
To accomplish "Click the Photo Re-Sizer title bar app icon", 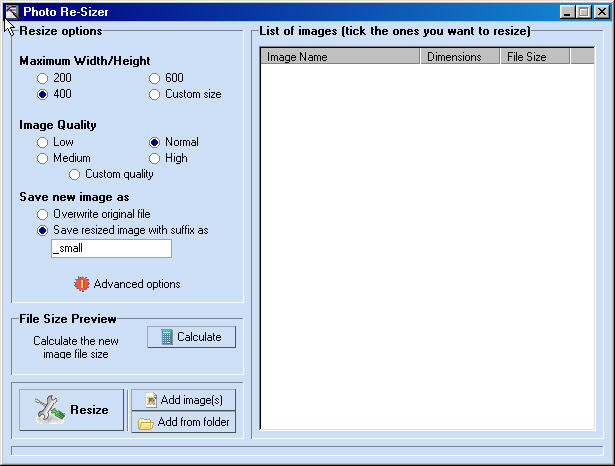I will coord(12,13).
